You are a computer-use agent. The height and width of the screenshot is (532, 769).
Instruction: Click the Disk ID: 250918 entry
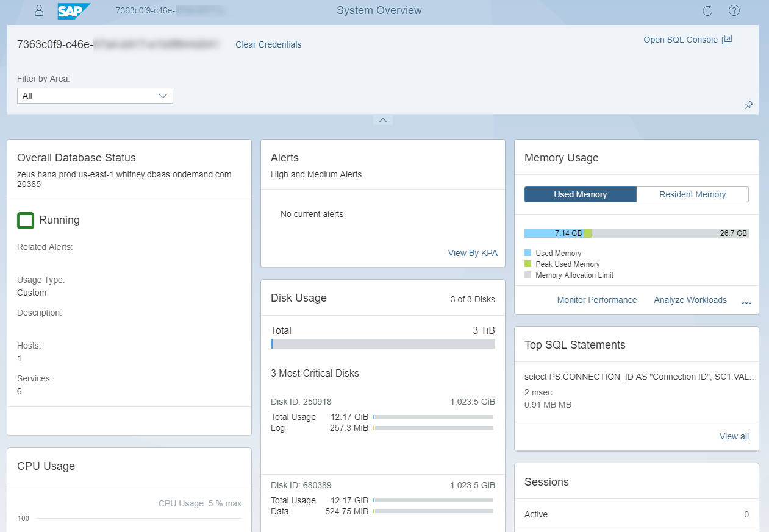click(301, 402)
